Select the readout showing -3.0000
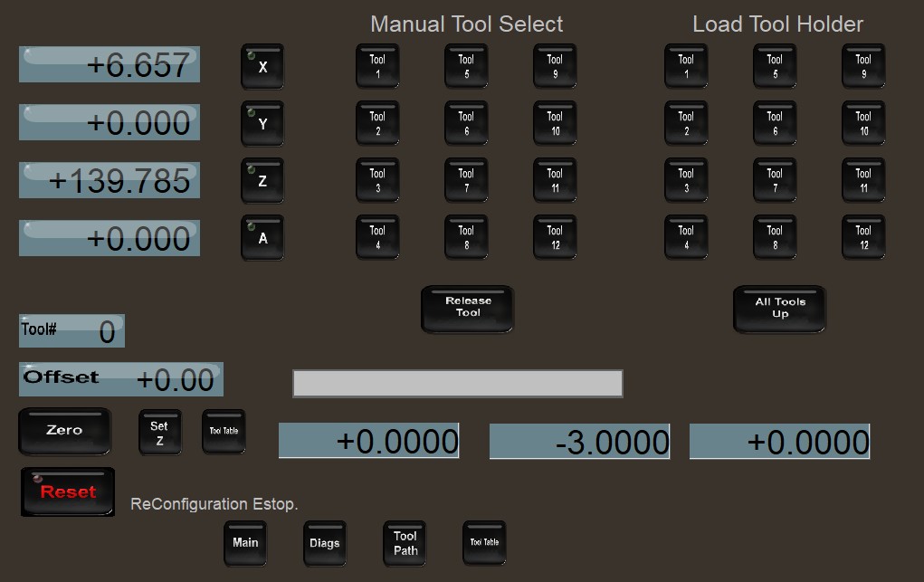Screen dimensions: 924x582 click(x=580, y=441)
